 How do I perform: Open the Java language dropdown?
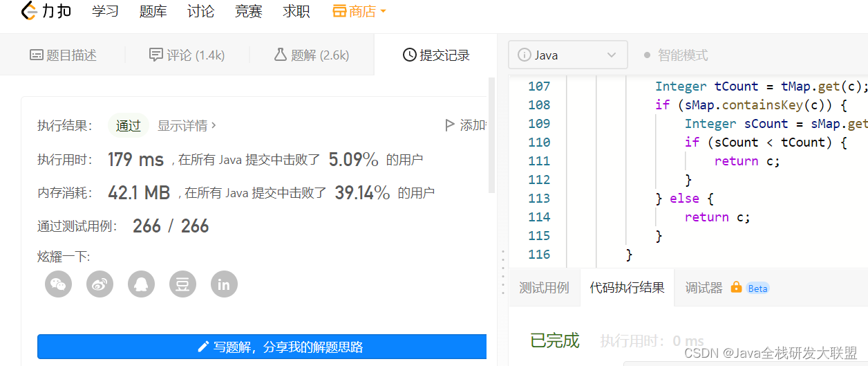click(x=568, y=55)
